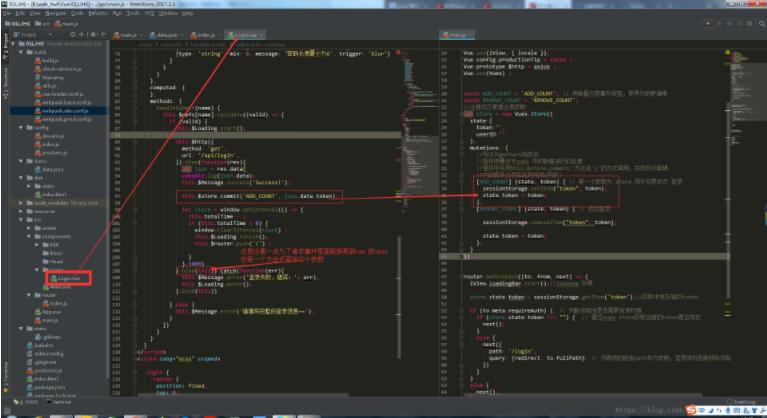Open the Navigate menu

click(55, 13)
